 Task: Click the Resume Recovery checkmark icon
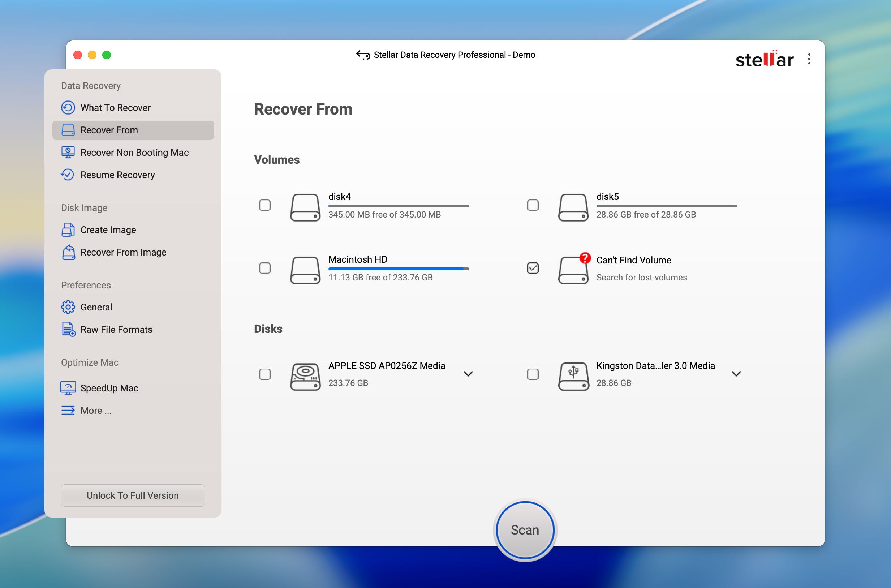click(x=68, y=175)
